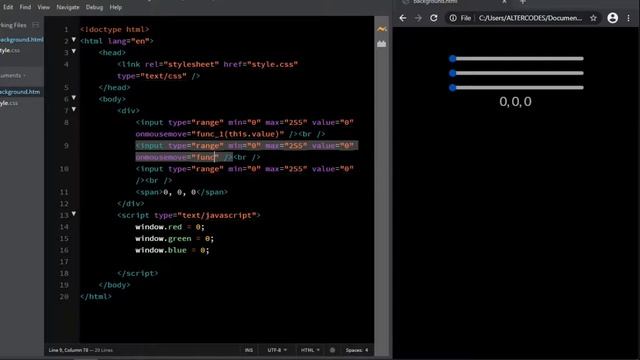The width and height of the screenshot is (640, 360).
Task: Click the doctype html text on line 1
Action: [115, 29]
